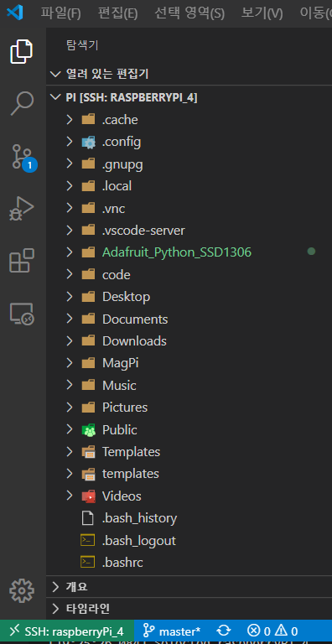
Task: Open the Explorer view in activity bar
Action: (21, 51)
